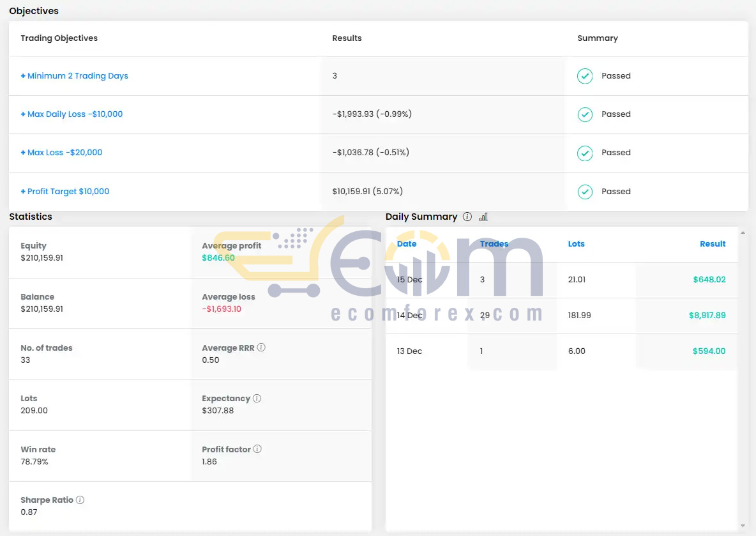Click the Average RRR 0.50 value

210,360
